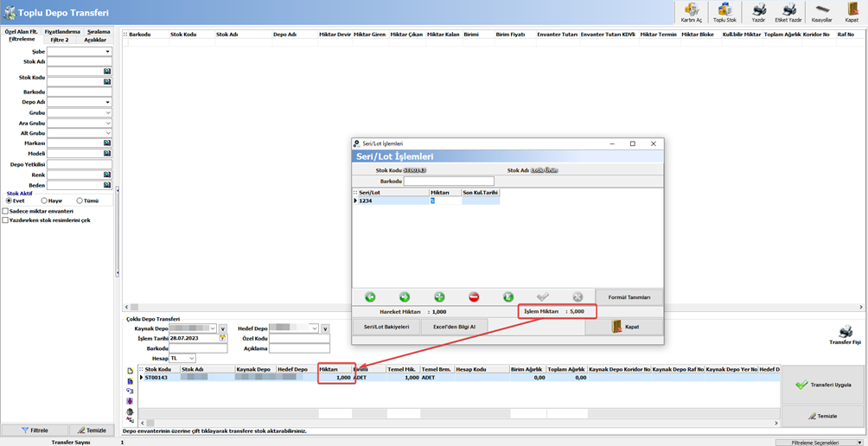The width and height of the screenshot is (868, 446).
Task: Switch to Özel Alan Flt. tab
Action: coord(21,31)
